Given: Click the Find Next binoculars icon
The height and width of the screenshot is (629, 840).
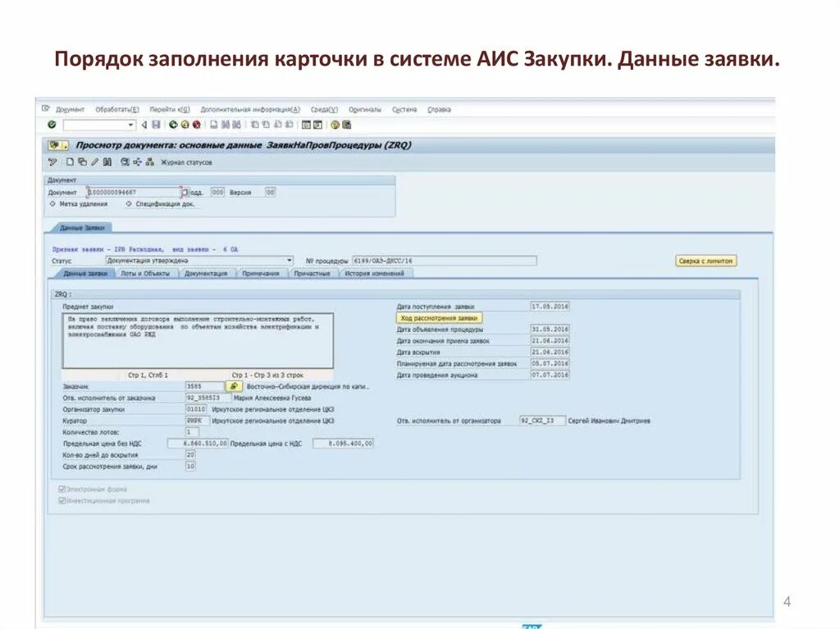Looking at the screenshot, I should [x=236, y=125].
